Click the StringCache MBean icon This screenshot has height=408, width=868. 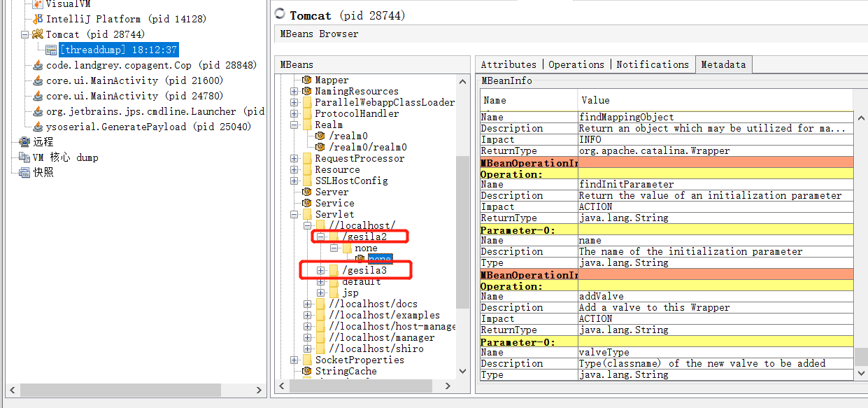coord(306,371)
